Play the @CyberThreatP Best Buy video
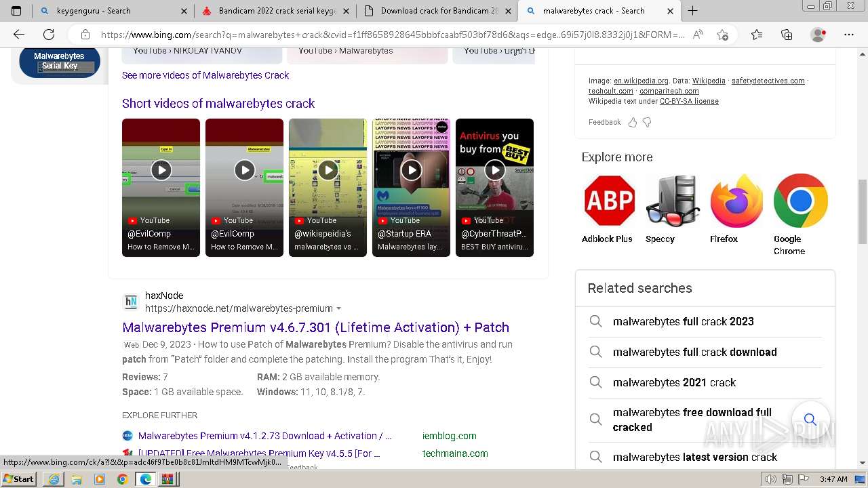Image resolution: width=868 pixels, height=488 pixels. (x=494, y=170)
